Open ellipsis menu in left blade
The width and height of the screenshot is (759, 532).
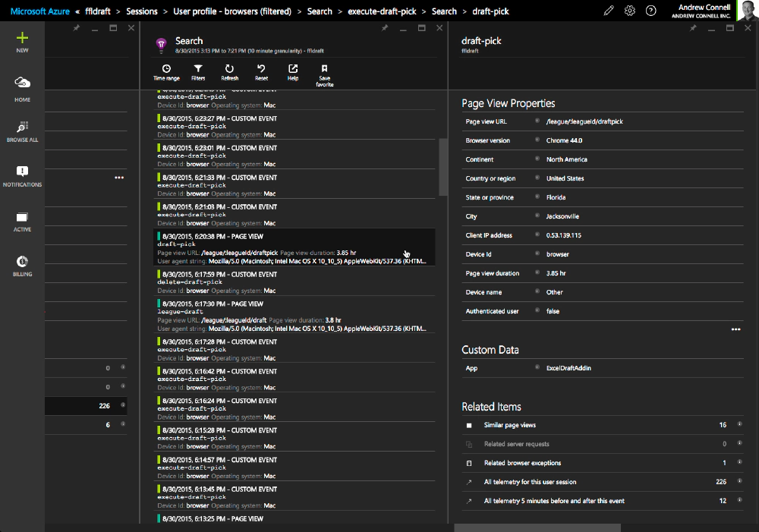(x=119, y=178)
